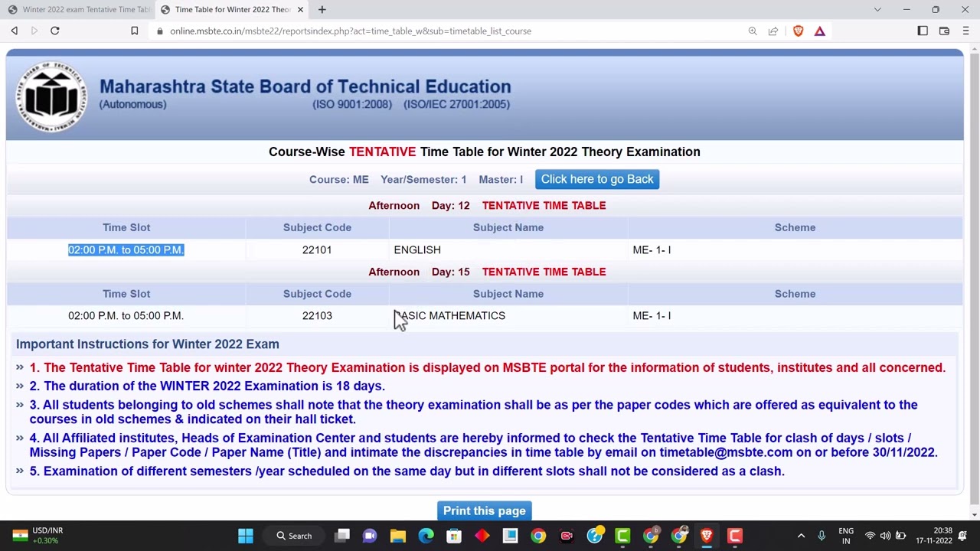Click the ENGLISH subject name

click(x=417, y=249)
